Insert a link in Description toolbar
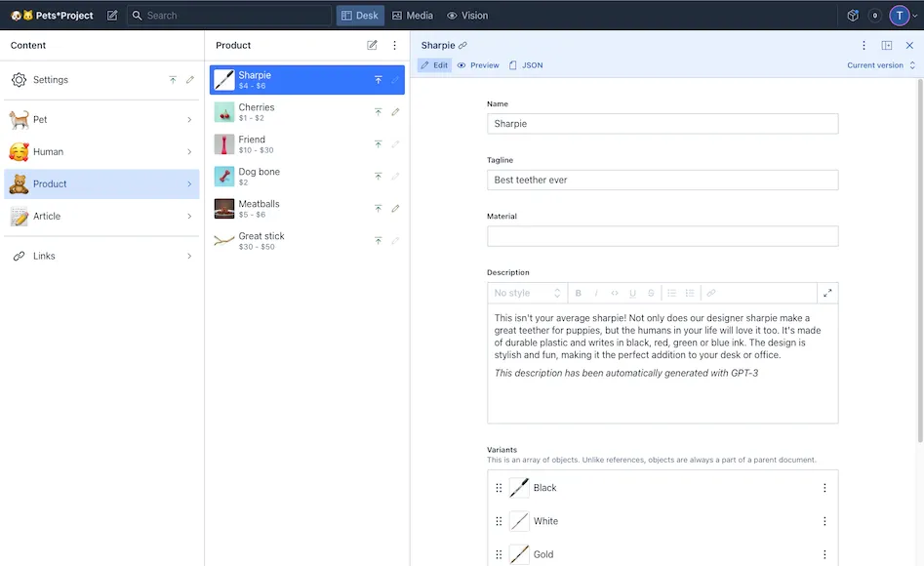 pyautogui.click(x=711, y=293)
